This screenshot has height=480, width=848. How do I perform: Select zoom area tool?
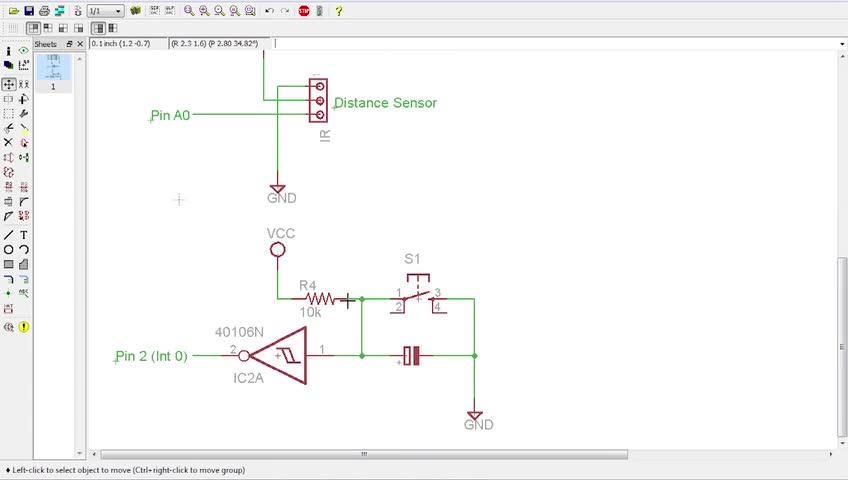250,11
